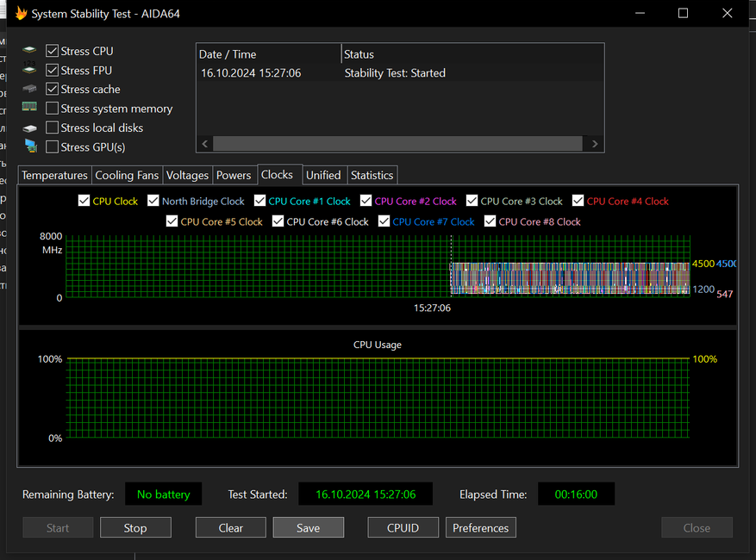Click the CPUID button

403,528
